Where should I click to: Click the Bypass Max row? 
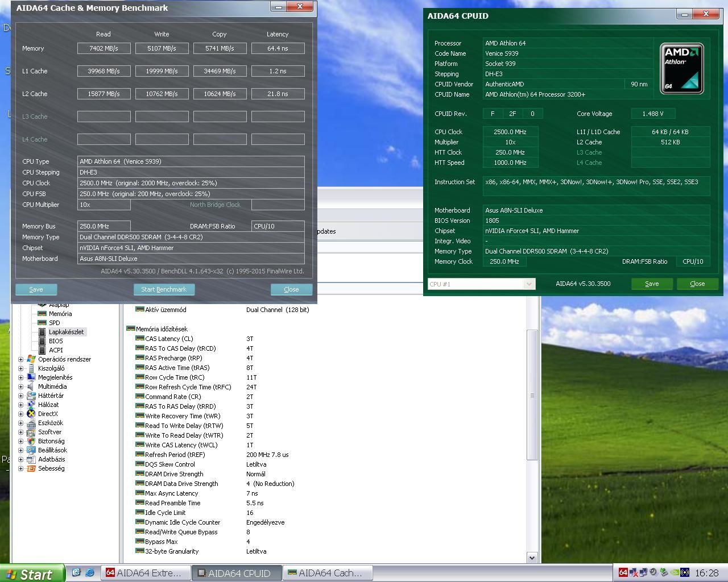(193, 542)
